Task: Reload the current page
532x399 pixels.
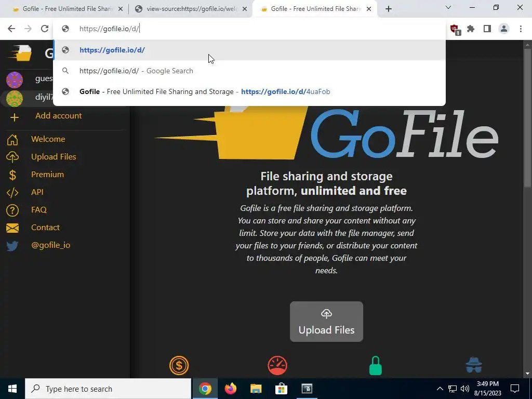Action: click(x=45, y=29)
